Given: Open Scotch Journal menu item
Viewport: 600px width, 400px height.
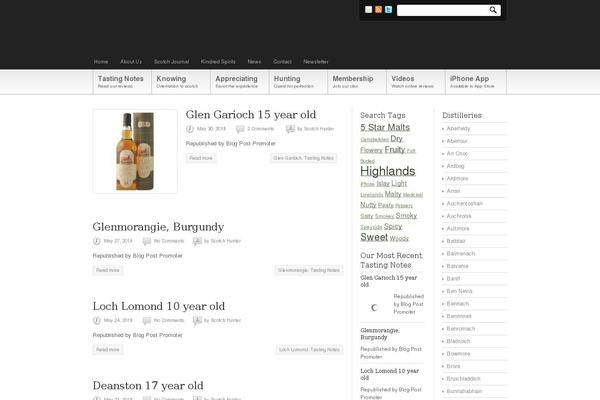Looking at the screenshot, I should click(171, 62).
